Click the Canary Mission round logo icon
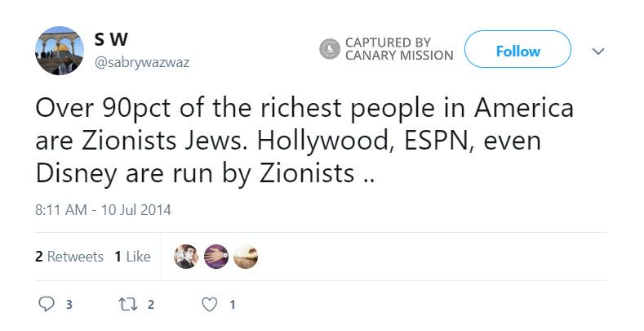This screenshot has height=331, width=644. [330, 49]
